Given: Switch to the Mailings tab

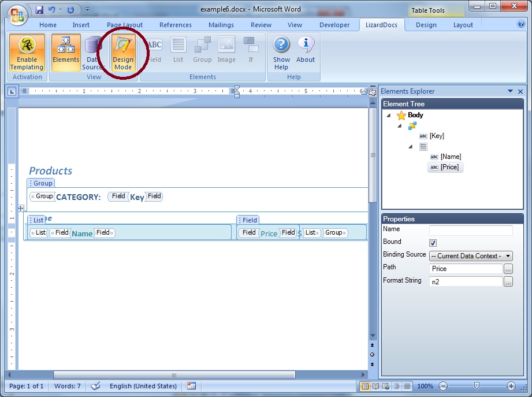Looking at the screenshot, I should coord(221,25).
